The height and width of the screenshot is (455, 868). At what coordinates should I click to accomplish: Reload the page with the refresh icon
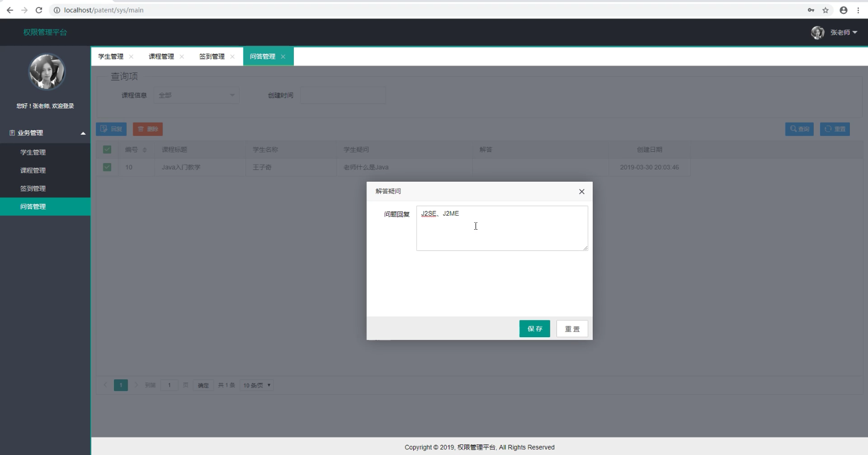click(39, 10)
